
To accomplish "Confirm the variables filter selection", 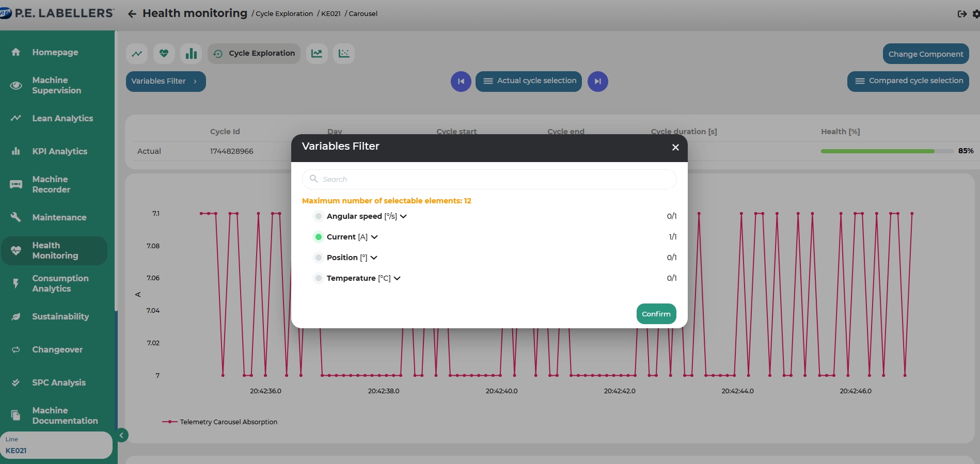I will [656, 314].
